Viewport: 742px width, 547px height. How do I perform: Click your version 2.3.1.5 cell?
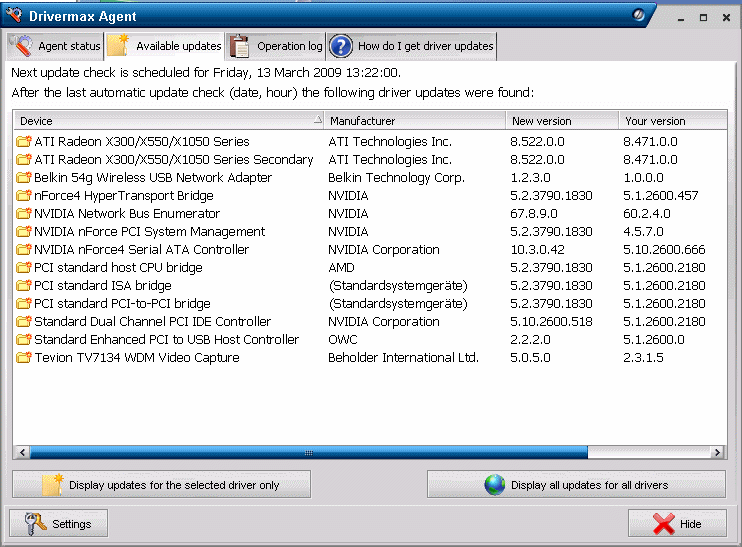pyautogui.click(x=643, y=357)
